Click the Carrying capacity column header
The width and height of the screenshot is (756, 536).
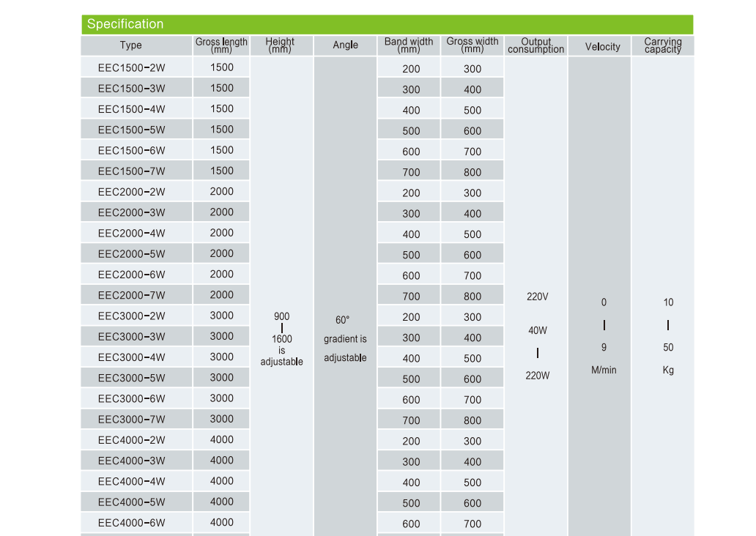pyautogui.click(x=663, y=45)
